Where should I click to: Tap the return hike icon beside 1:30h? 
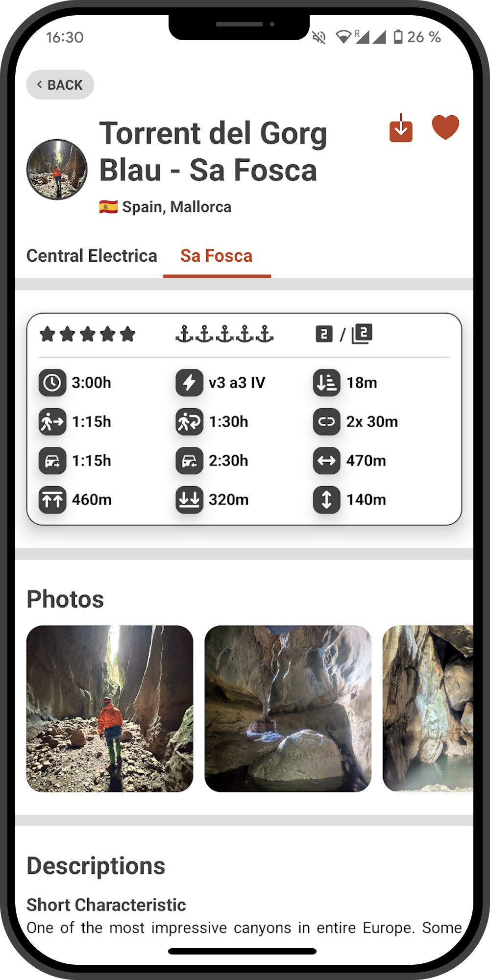coord(189,422)
